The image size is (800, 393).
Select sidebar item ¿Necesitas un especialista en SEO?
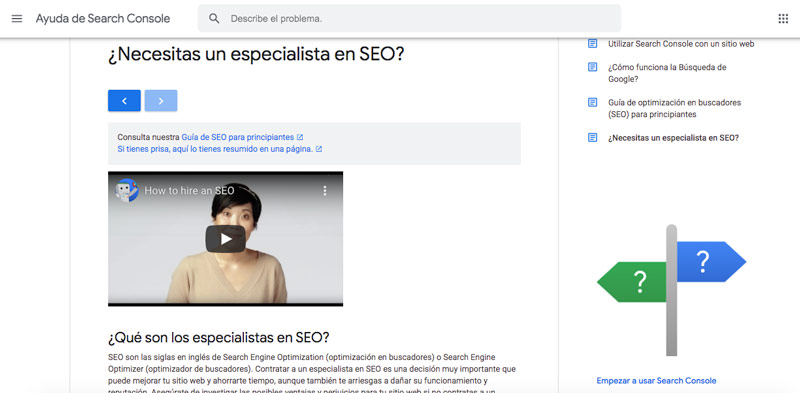(x=673, y=138)
